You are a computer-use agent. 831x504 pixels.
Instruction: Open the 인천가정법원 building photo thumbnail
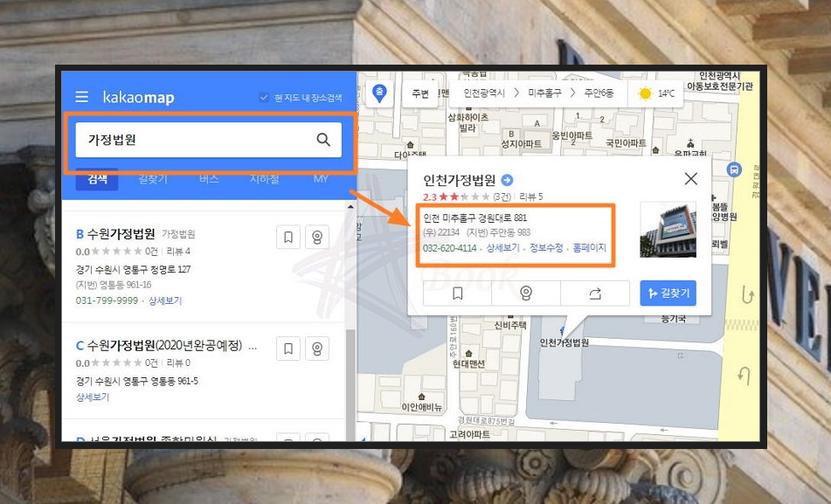tap(668, 230)
